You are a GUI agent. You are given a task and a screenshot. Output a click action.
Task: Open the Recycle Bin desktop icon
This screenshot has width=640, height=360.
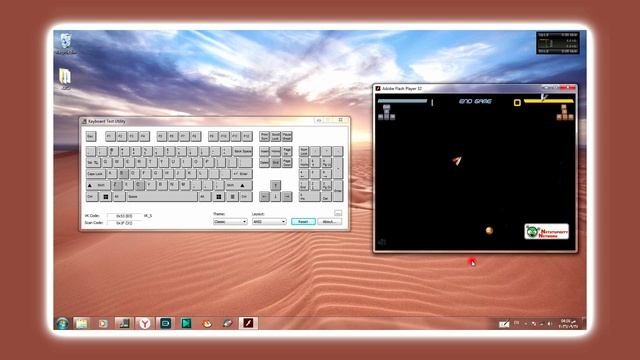(x=66, y=44)
